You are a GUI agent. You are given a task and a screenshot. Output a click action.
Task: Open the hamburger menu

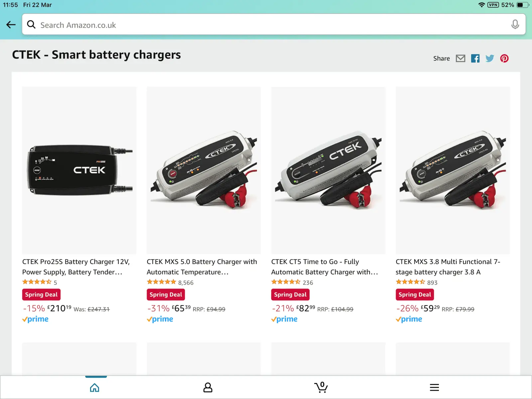(434, 387)
